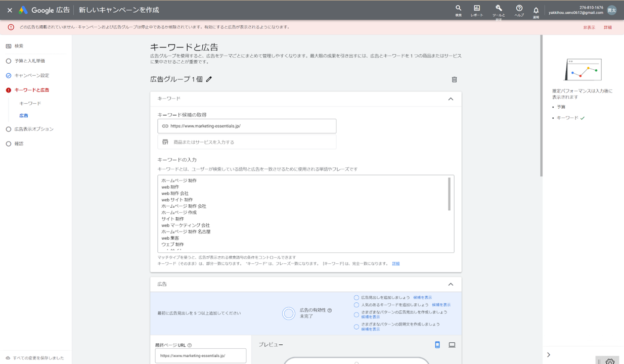Viewport: 624px width, 364px height.
Task: Click the 非表示 link in the alert banner
Action: [x=589, y=27]
